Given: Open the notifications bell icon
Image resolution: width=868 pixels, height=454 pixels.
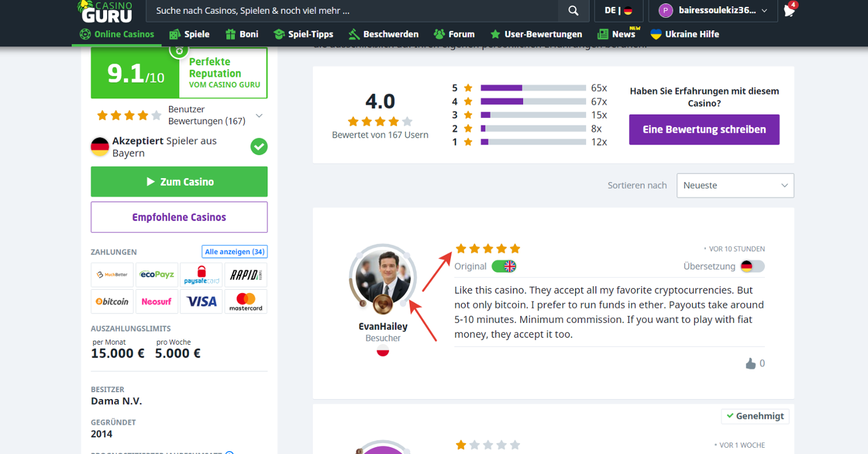Looking at the screenshot, I should (789, 10).
